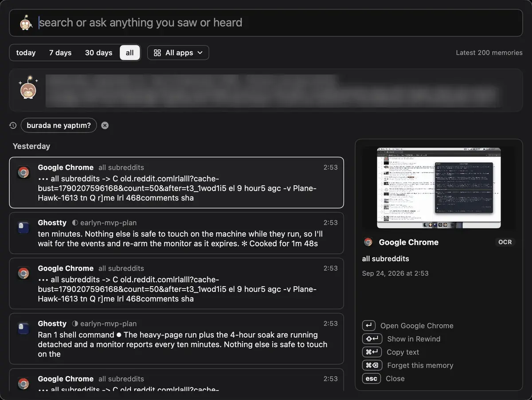532x400 pixels.
Task: Click the OCR badge in the detail panel
Action: pyautogui.click(x=505, y=242)
